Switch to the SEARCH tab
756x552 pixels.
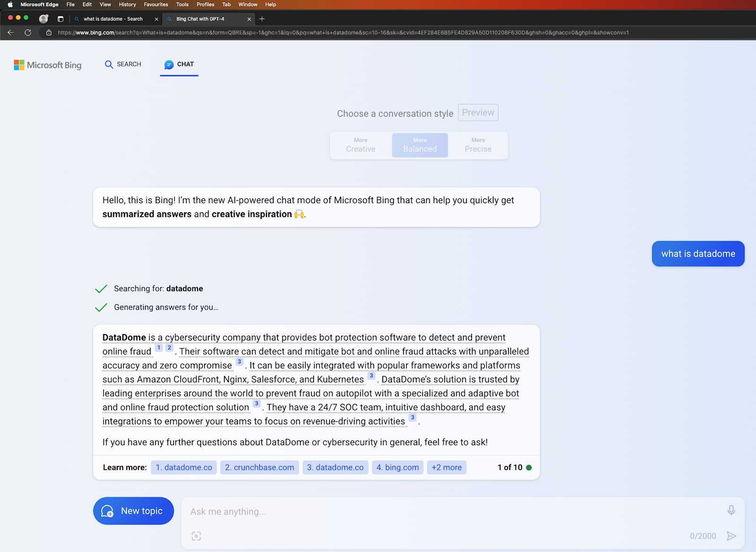click(x=123, y=64)
